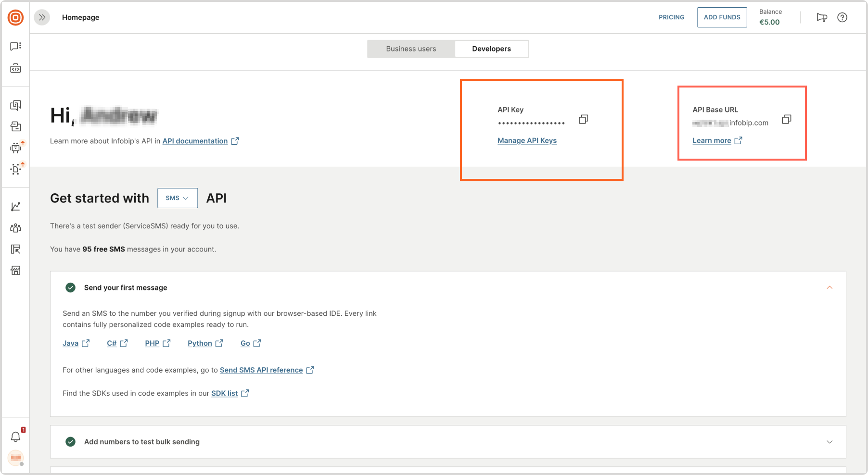
Task: Open Manage API Keys link
Action: pyautogui.click(x=527, y=140)
